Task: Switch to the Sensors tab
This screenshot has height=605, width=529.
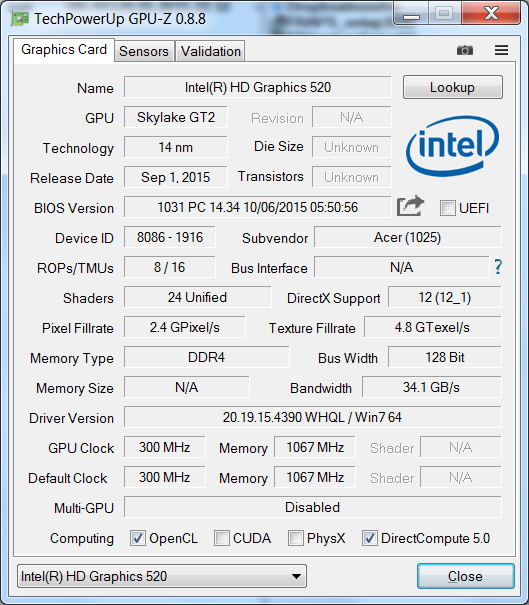Action: [144, 51]
